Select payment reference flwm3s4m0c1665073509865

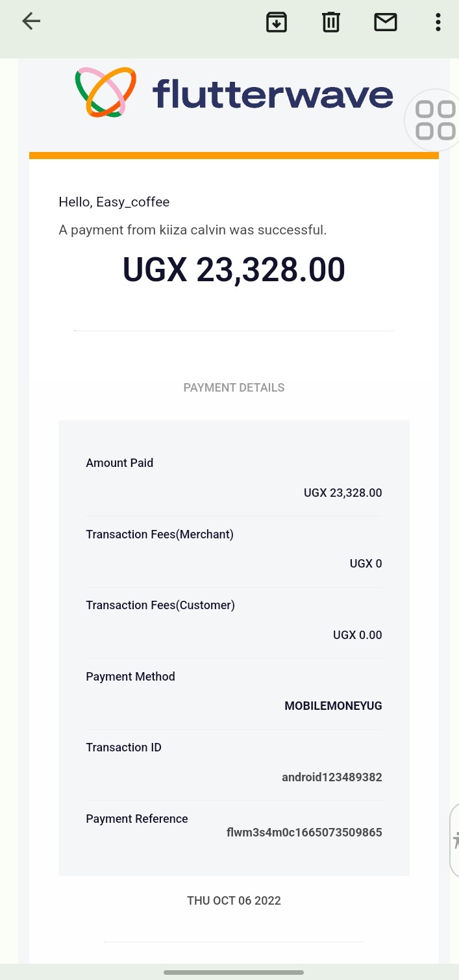pos(304,832)
